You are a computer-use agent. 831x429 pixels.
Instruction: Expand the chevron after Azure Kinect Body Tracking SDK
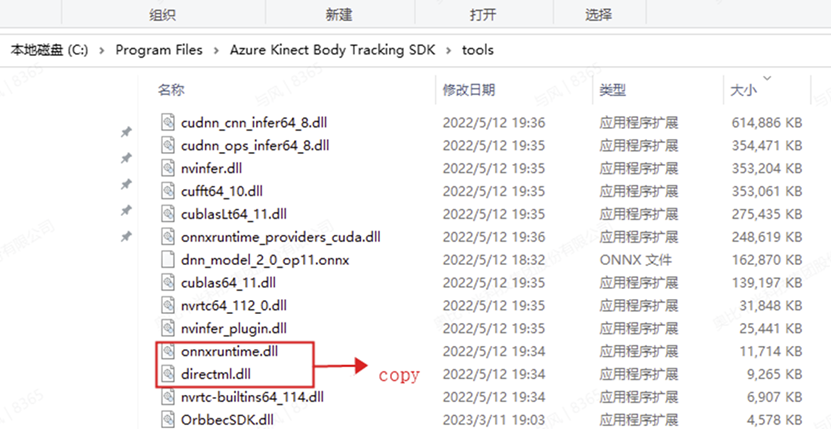[449, 50]
